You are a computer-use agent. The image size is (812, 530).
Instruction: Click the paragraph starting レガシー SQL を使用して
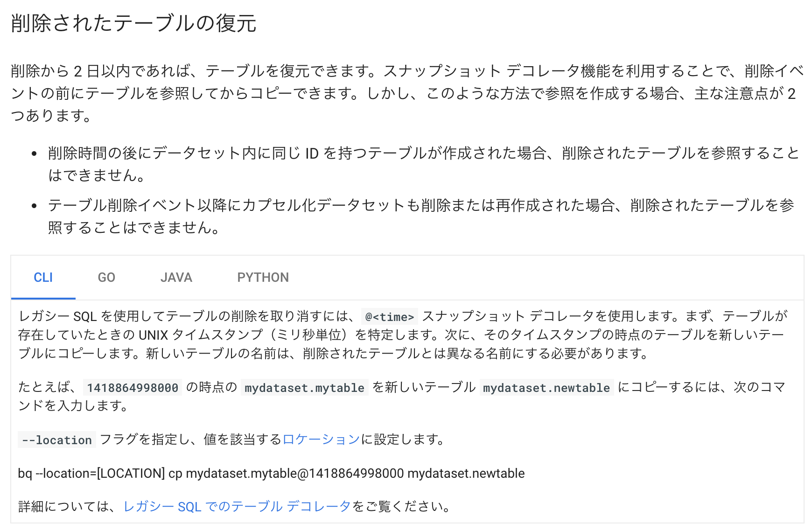click(402, 335)
